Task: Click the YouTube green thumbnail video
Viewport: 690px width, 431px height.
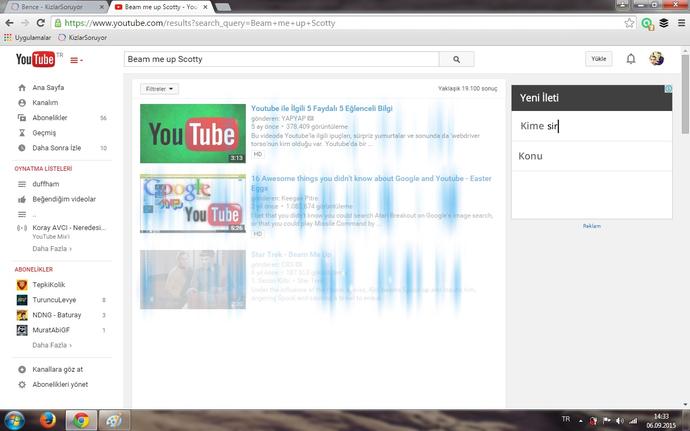Action: click(x=193, y=133)
